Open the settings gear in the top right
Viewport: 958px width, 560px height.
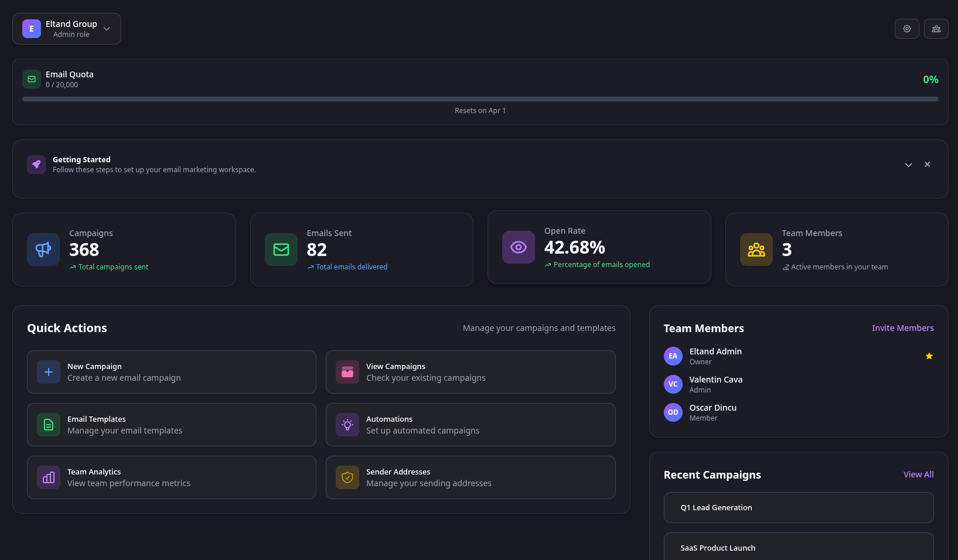(x=906, y=28)
